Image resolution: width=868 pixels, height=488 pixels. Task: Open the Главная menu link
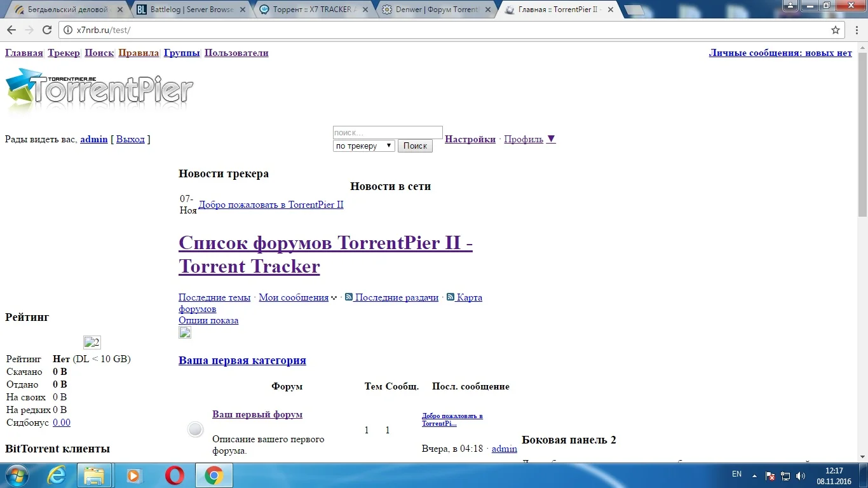(x=24, y=53)
